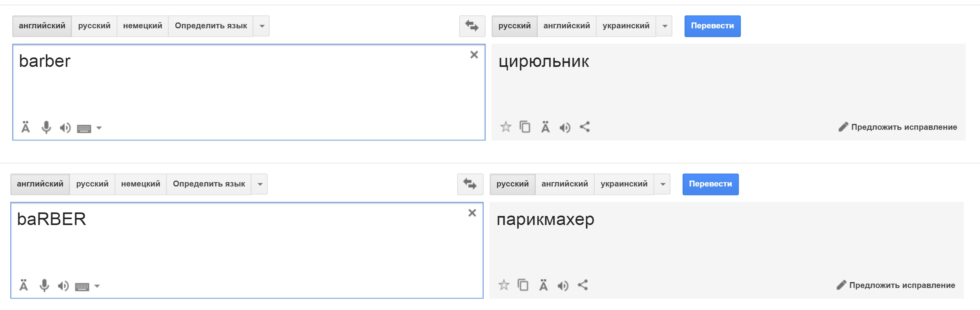Select "русский" as source language in top panel
Viewport: 980px width, 310px height.
(x=95, y=26)
